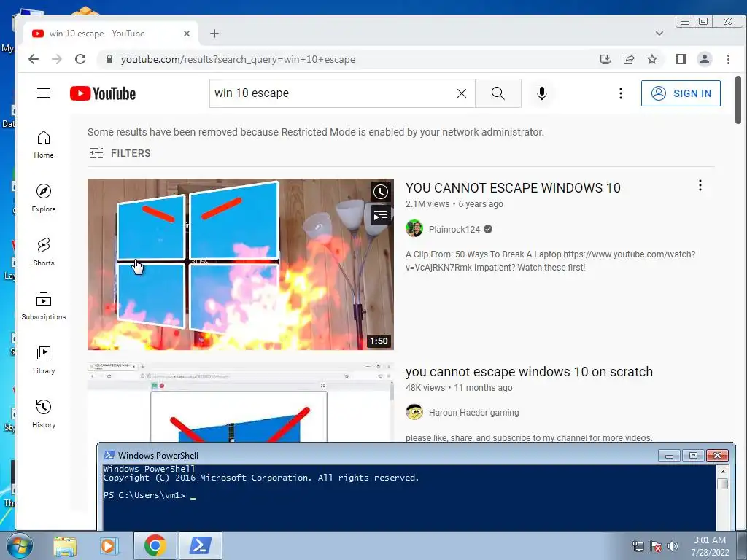The image size is (747, 560).
Task: Click the PowerShell window scrollbar up arrow
Action: click(x=723, y=472)
